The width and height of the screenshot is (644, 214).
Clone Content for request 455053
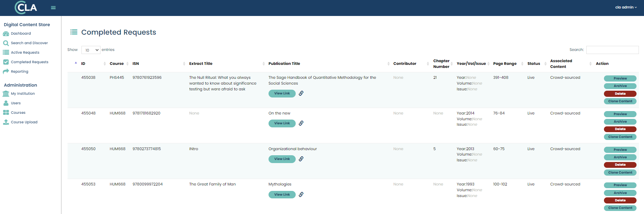[620, 208]
